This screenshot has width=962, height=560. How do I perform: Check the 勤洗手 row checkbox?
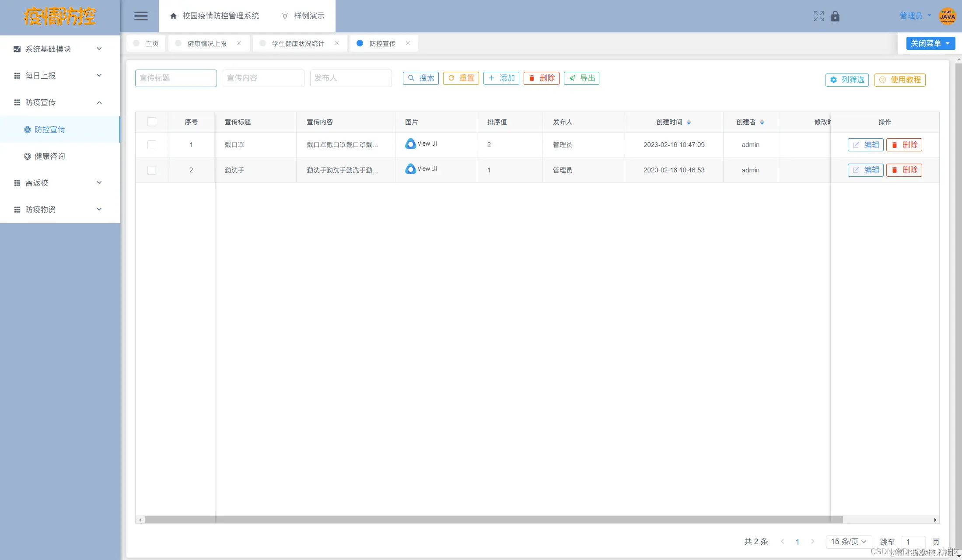152,170
